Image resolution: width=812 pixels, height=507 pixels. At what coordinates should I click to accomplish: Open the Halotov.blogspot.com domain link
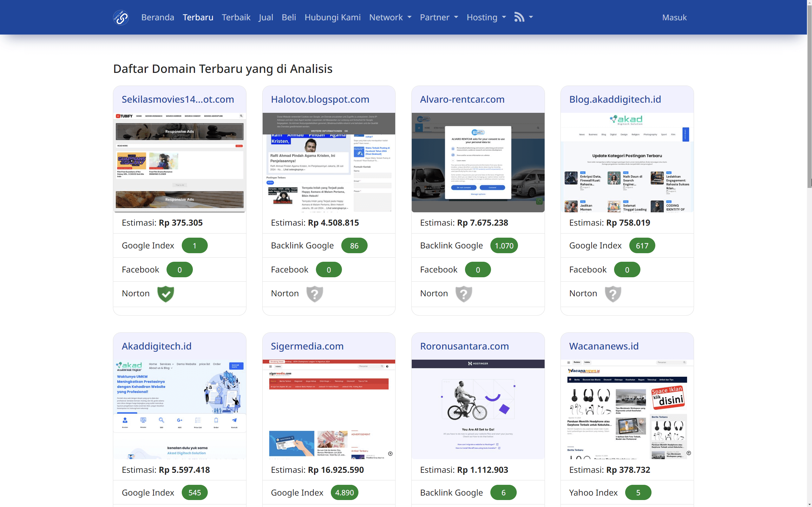click(320, 99)
